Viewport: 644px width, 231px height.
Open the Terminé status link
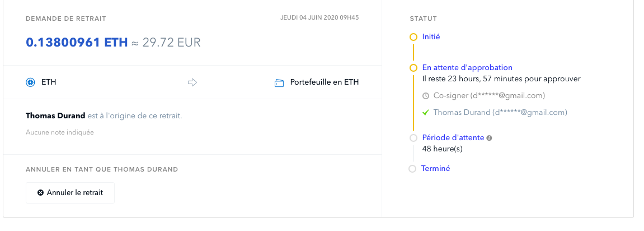(435, 168)
